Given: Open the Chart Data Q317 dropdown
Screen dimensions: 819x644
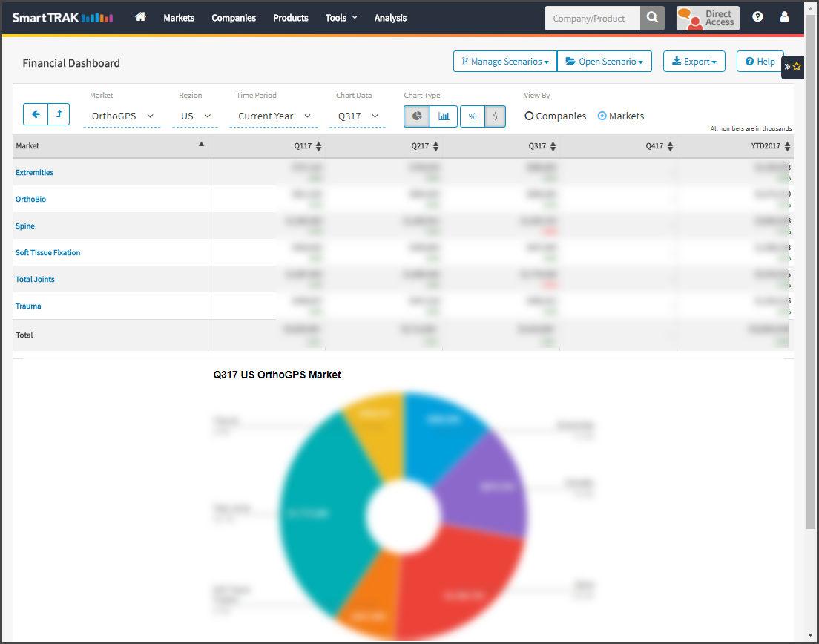Looking at the screenshot, I should [x=358, y=116].
